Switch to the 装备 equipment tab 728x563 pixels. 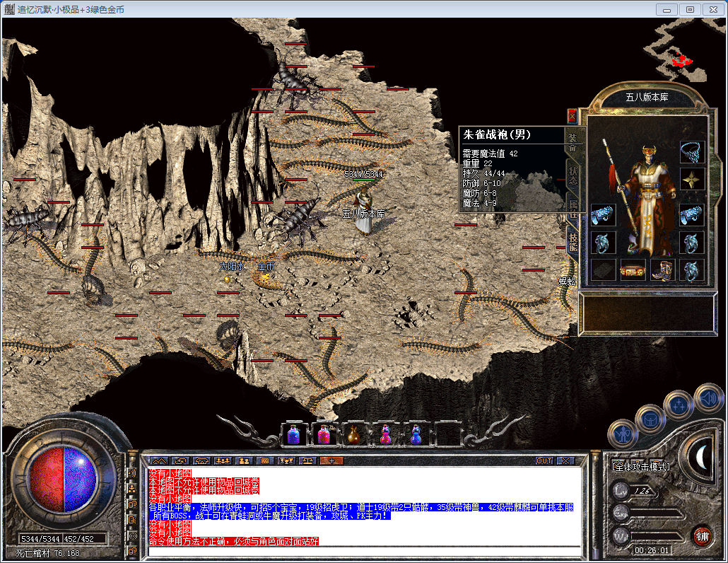coord(572,143)
